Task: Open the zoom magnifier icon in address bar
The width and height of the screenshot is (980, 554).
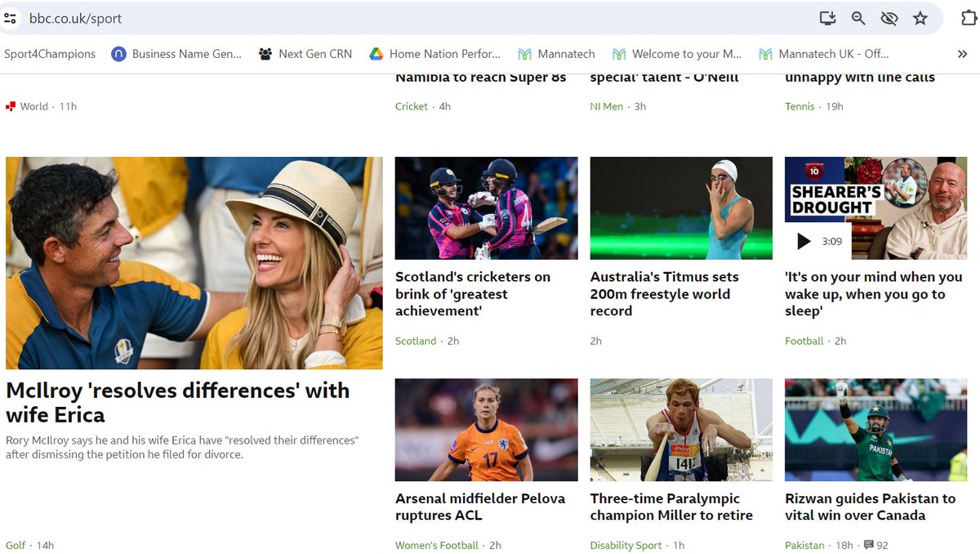Action: (858, 18)
